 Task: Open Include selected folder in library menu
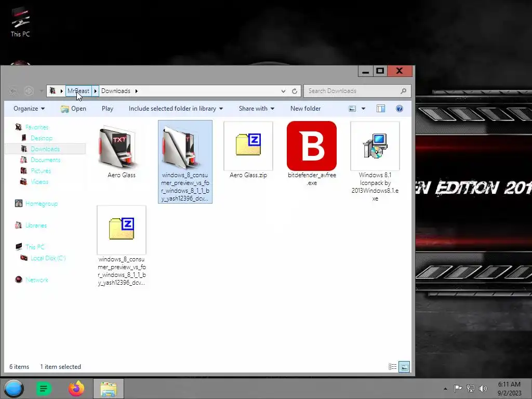click(x=176, y=109)
